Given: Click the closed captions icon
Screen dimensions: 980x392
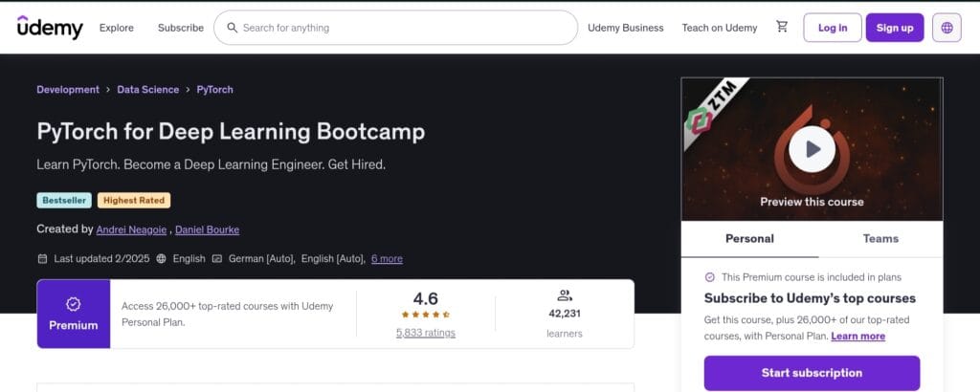Looking at the screenshot, I should tap(217, 258).
